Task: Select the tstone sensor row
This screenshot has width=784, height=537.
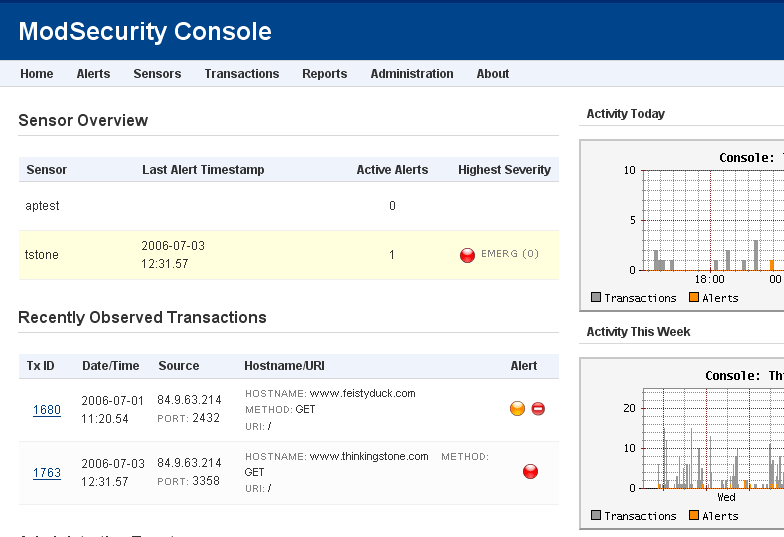Action: pos(42,255)
